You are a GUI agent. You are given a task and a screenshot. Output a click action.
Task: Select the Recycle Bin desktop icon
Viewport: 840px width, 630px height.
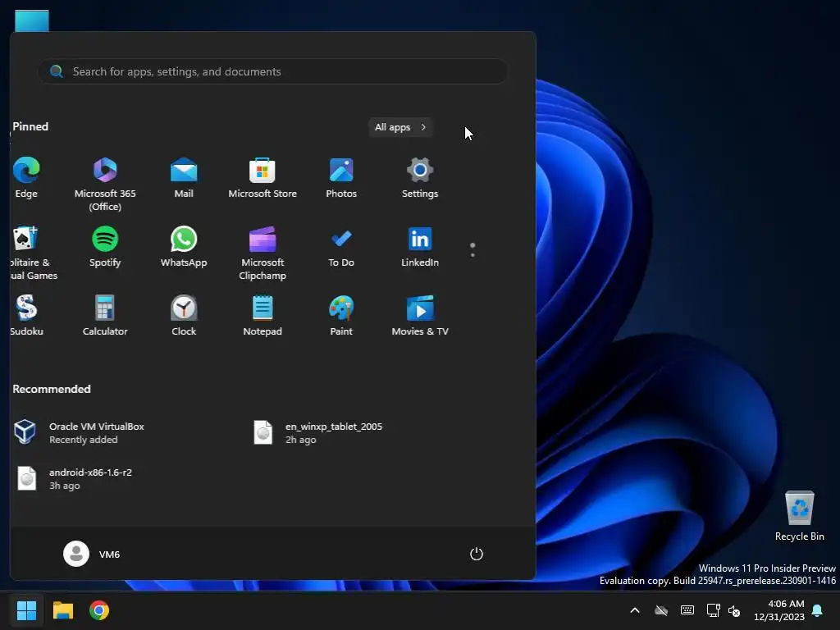pyautogui.click(x=799, y=516)
